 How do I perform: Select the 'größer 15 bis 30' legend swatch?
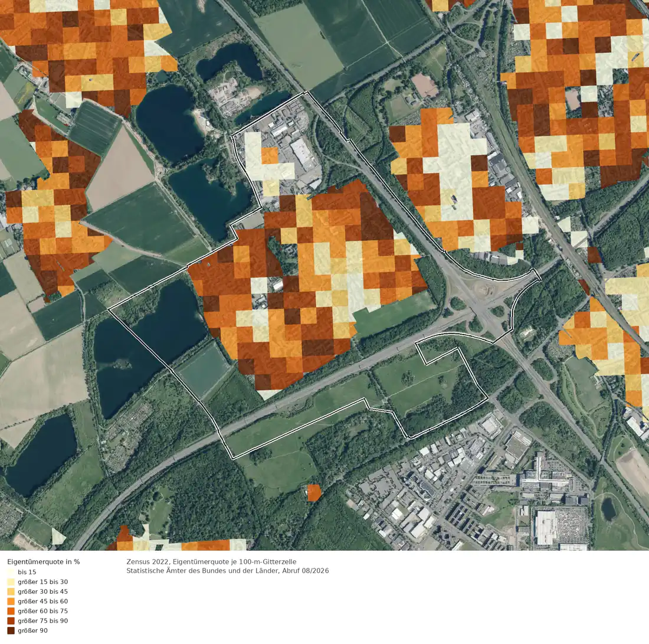11,582
